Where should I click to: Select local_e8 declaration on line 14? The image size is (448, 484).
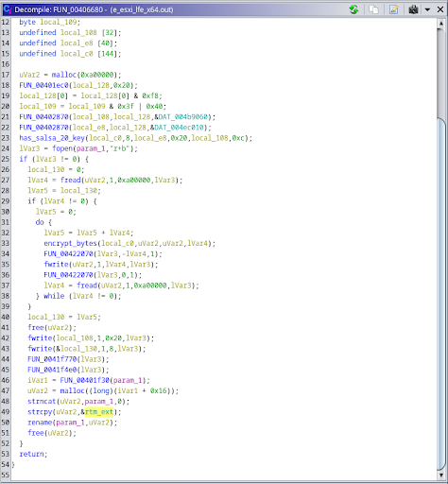(77, 43)
